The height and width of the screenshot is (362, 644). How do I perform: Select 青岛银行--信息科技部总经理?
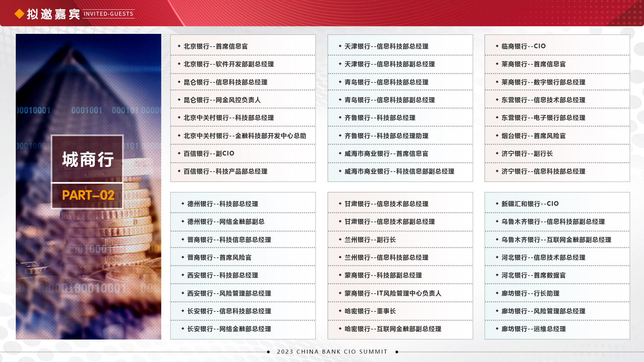pos(386,82)
